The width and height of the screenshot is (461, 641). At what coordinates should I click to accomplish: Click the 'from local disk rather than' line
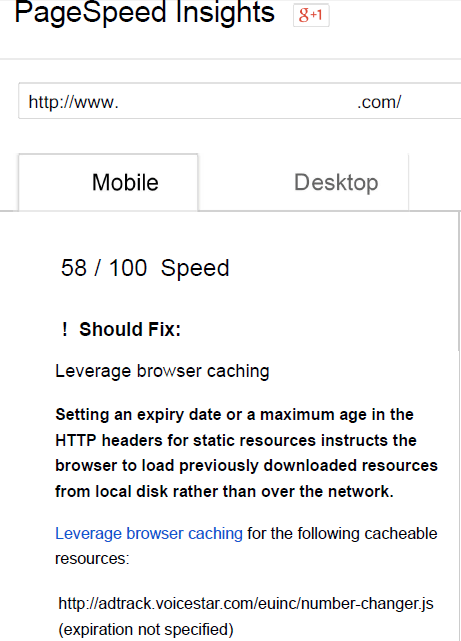click(x=224, y=491)
